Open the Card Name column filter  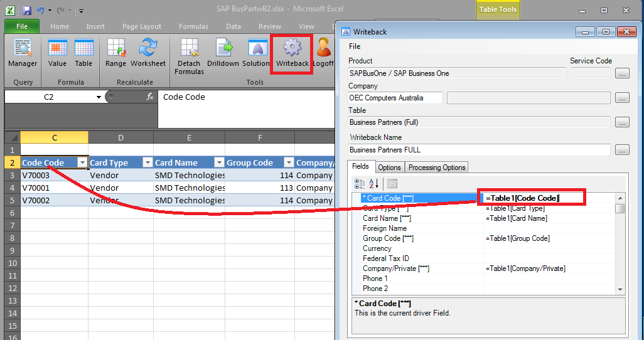[x=219, y=162]
